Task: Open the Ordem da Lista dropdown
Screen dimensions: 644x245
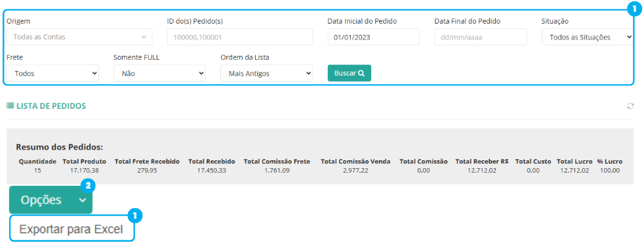Action: (x=266, y=73)
